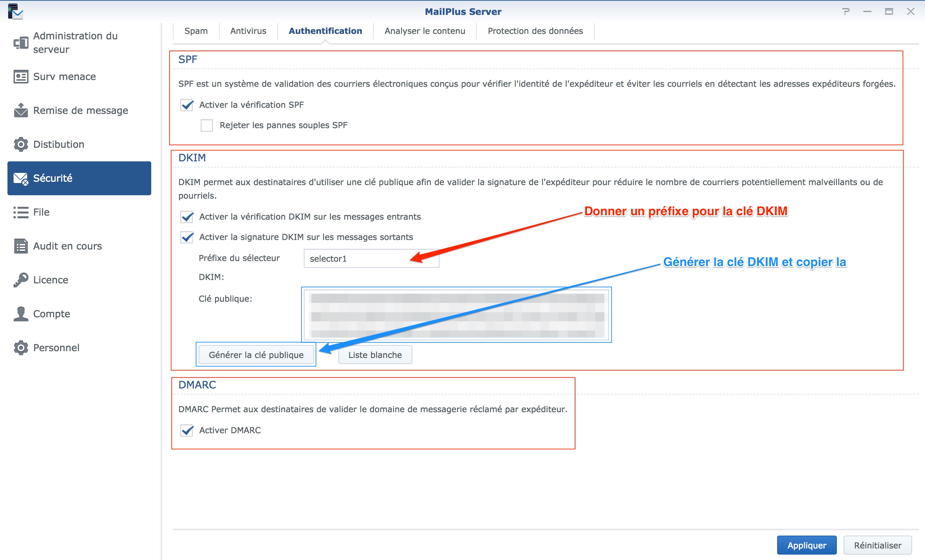Open the Analyser le contenu tab
The image size is (925, 560).
(x=425, y=31)
